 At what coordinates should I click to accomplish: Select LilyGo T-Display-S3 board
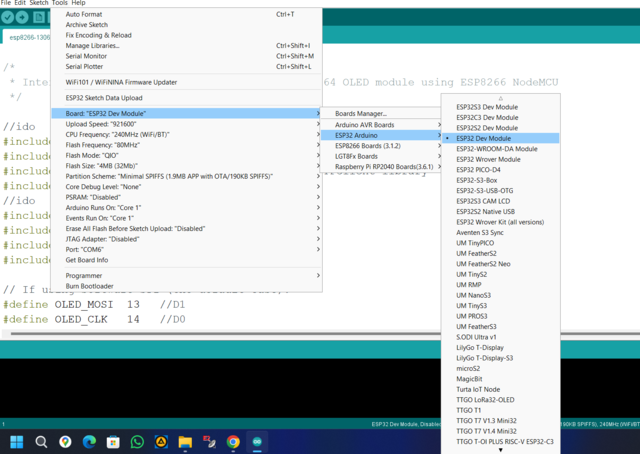click(x=500, y=358)
